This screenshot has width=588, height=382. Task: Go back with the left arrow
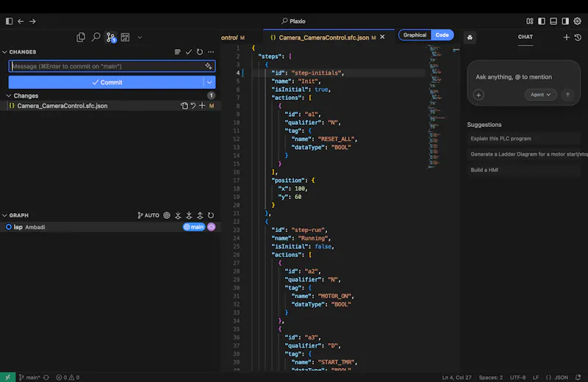coord(21,21)
